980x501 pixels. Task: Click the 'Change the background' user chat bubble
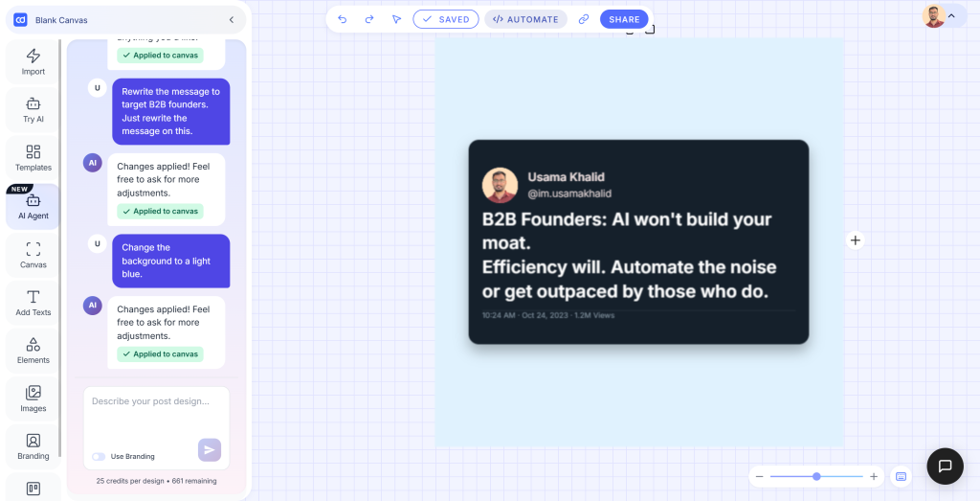(171, 261)
